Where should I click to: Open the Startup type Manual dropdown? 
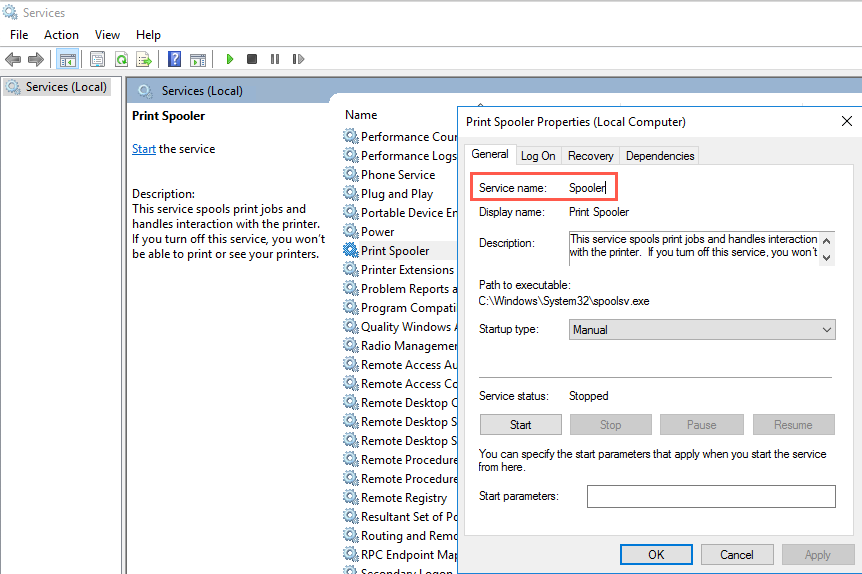point(702,329)
